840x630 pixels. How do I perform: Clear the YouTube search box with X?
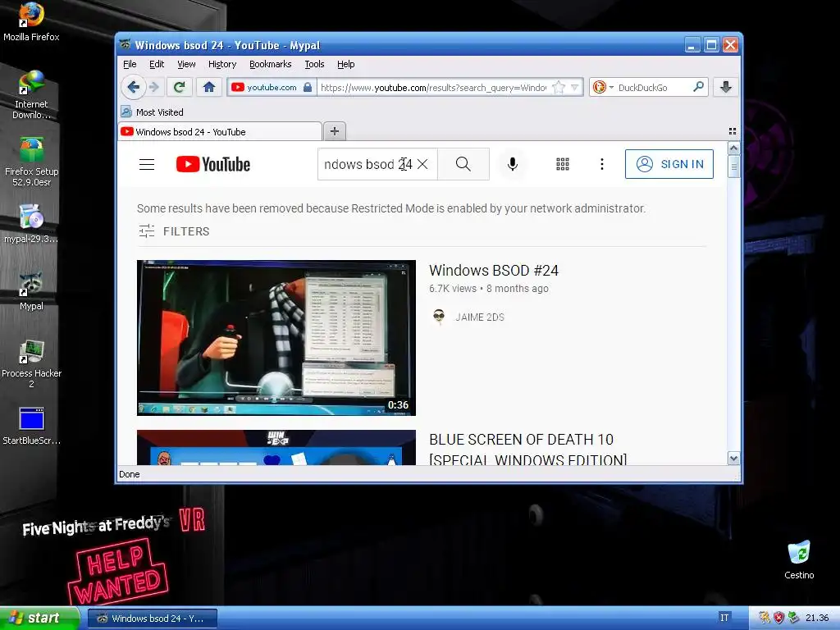pyautogui.click(x=422, y=164)
